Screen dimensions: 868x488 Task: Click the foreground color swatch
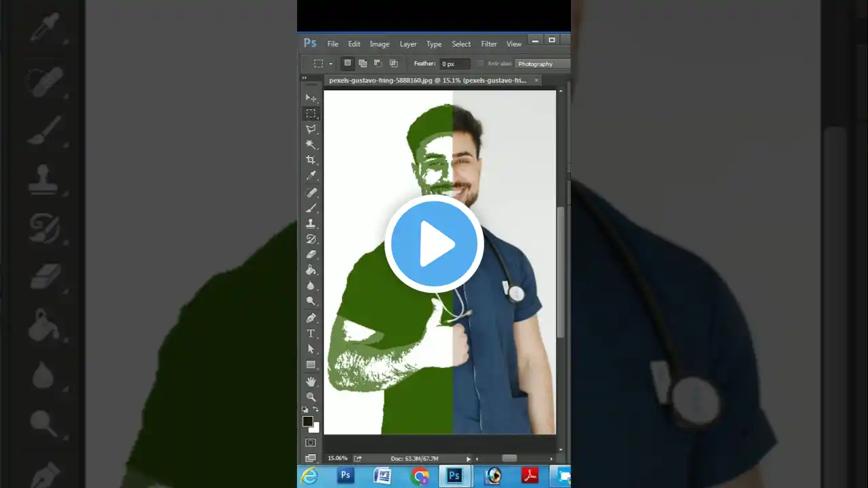(x=308, y=422)
